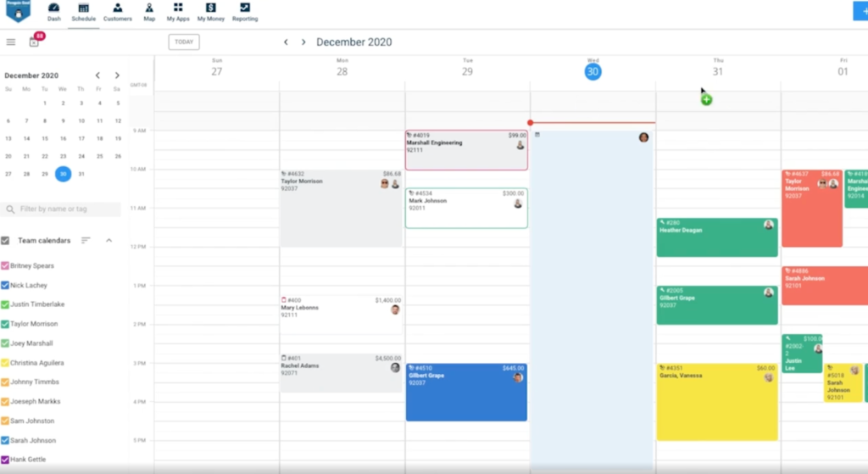Toggle Sarah Johnson calendar checkbox
Image resolution: width=868 pixels, height=474 pixels.
[x=5, y=440]
